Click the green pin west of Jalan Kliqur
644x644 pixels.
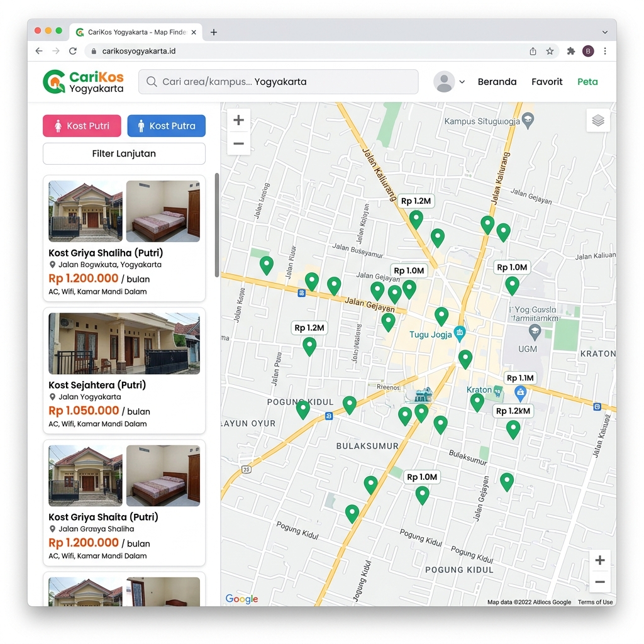[x=267, y=266]
